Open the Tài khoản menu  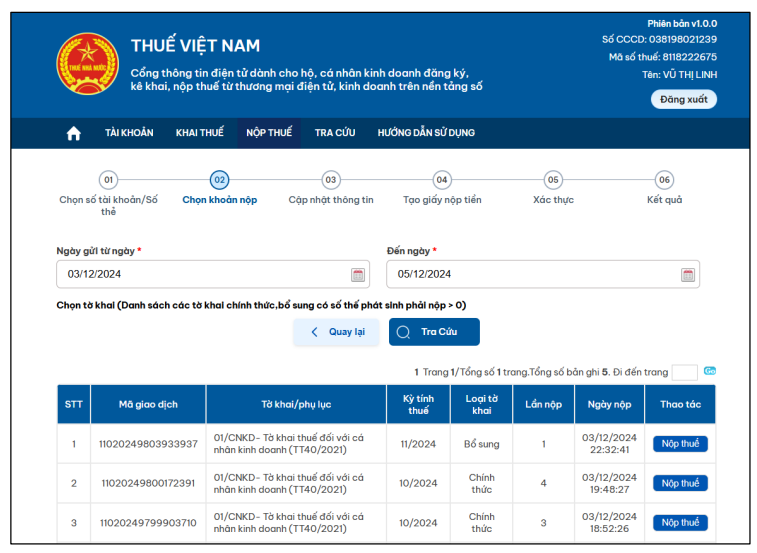point(129,133)
